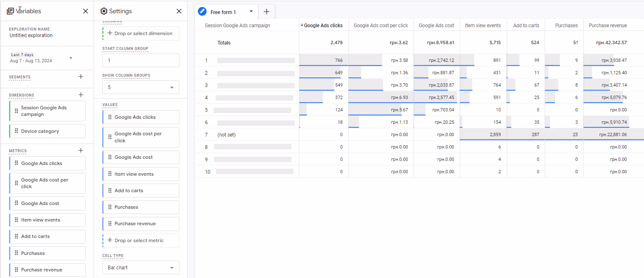Click drag handle of Google Ads clicks value
The height and width of the screenshot is (278, 644).
click(110, 117)
